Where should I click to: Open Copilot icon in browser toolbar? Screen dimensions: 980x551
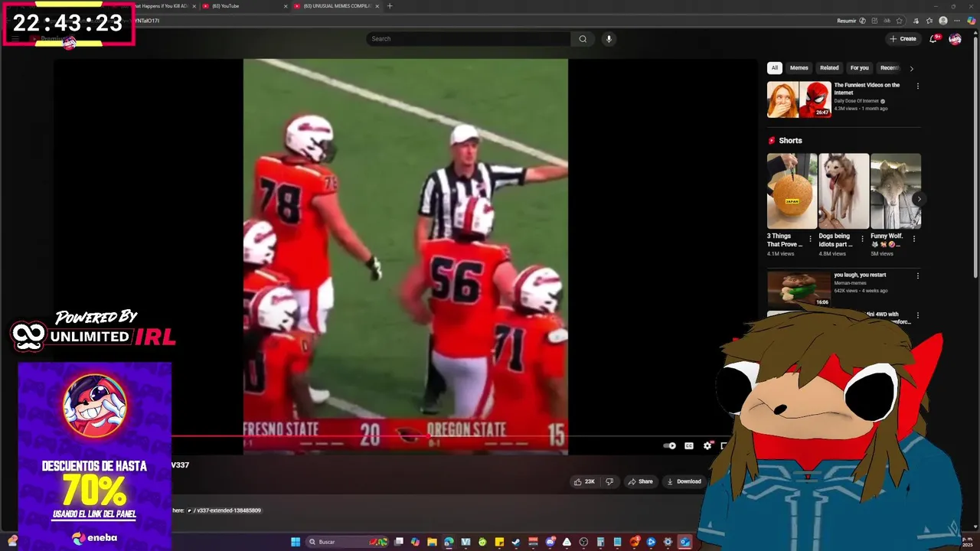point(972,21)
